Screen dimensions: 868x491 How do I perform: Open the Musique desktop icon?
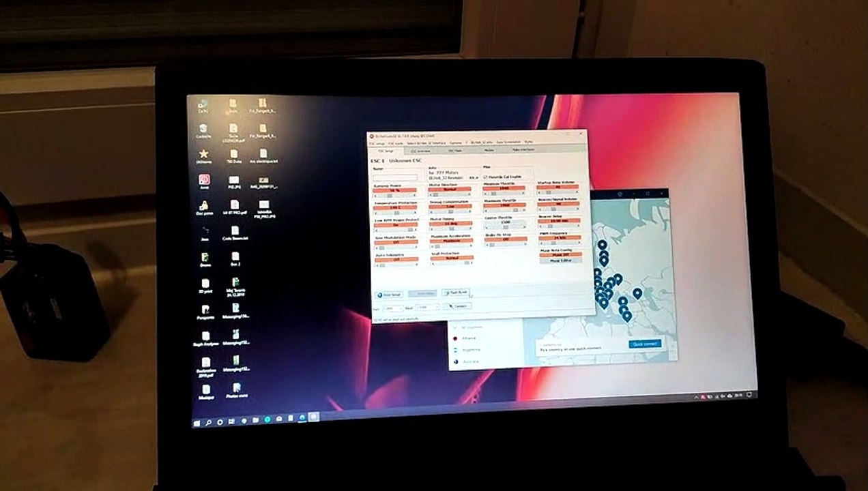point(206,393)
